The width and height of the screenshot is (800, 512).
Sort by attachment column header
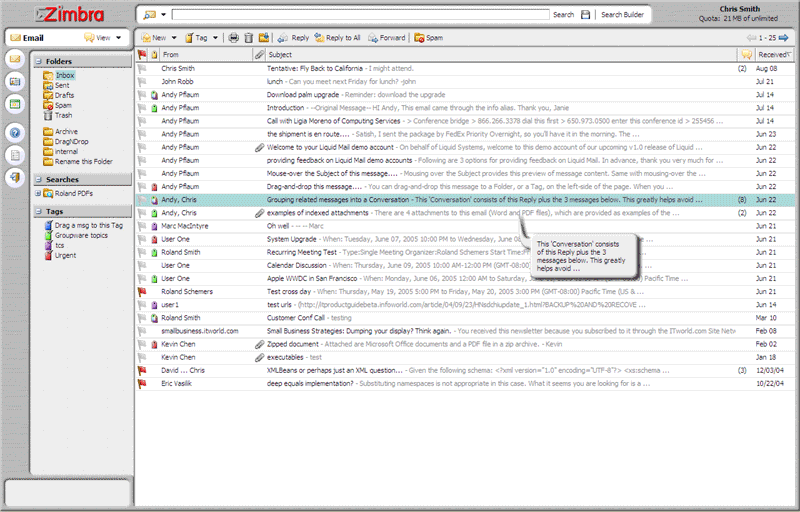tap(260, 55)
